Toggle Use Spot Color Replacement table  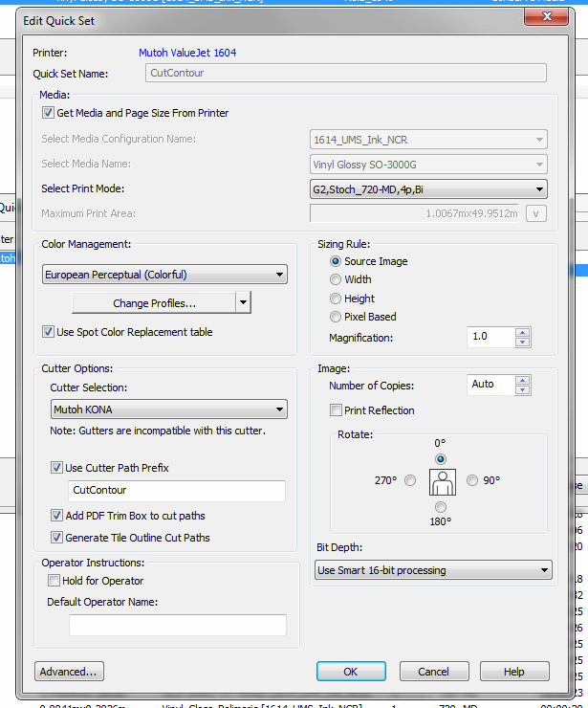48,332
